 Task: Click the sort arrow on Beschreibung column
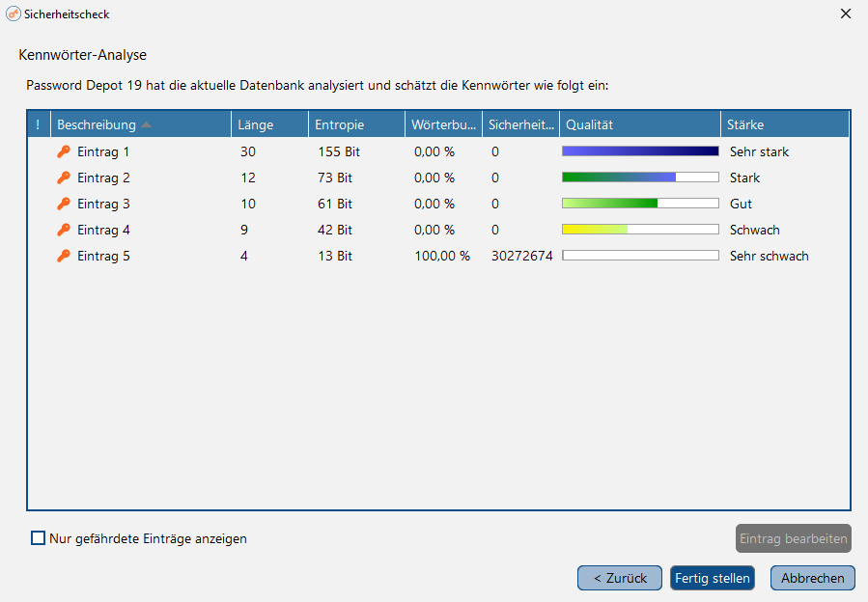[x=146, y=125]
